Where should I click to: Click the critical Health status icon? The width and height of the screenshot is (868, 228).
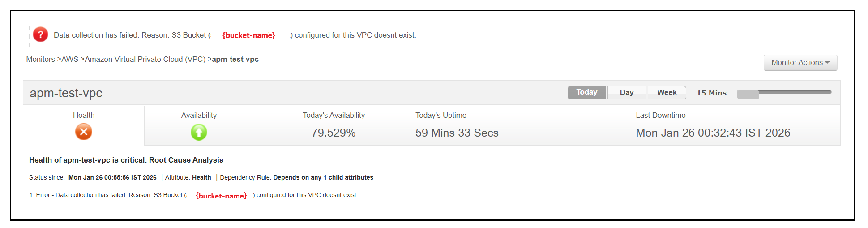(x=83, y=132)
